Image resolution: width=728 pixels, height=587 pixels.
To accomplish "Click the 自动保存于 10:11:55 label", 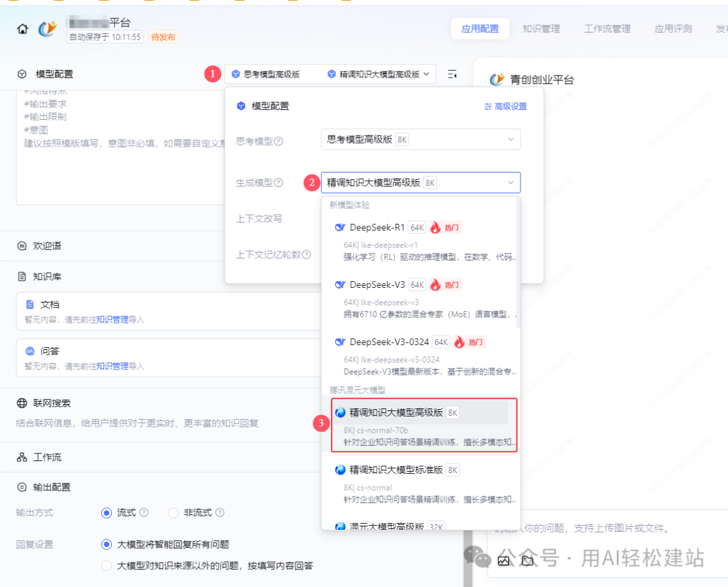I will 105,37.
